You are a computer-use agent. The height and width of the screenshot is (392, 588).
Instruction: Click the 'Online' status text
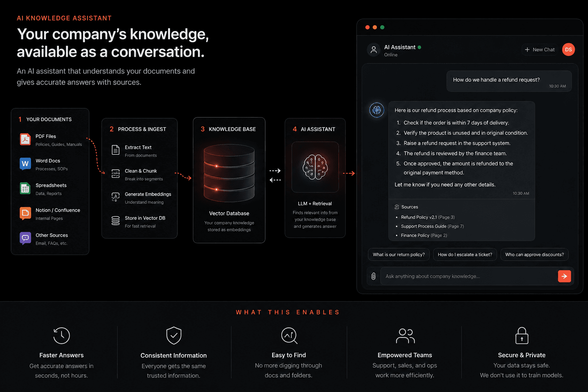[391, 55]
